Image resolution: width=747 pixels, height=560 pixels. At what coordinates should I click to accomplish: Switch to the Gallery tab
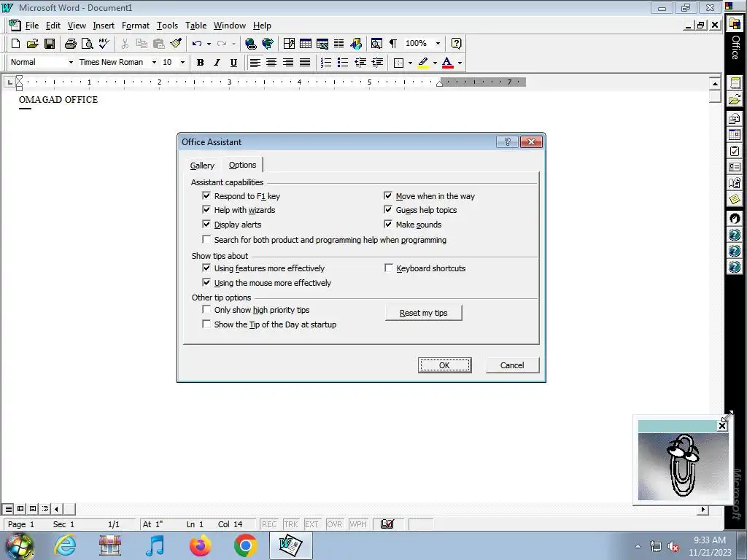click(x=202, y=166)
